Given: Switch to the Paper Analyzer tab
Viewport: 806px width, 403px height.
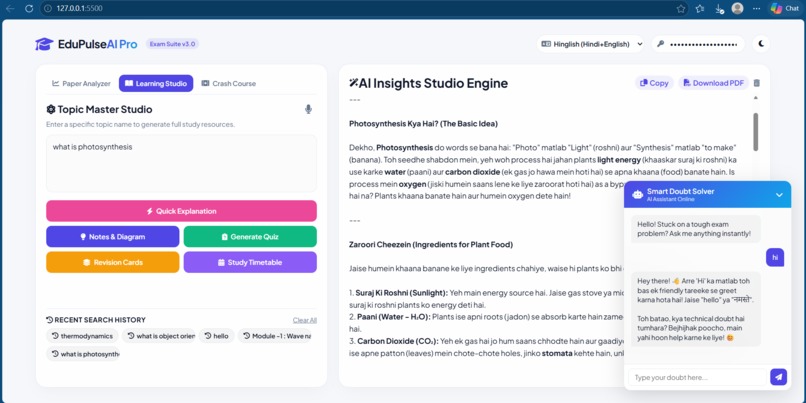Looking at the screenshot, I should pyautogui.click(x=81, y=83).
